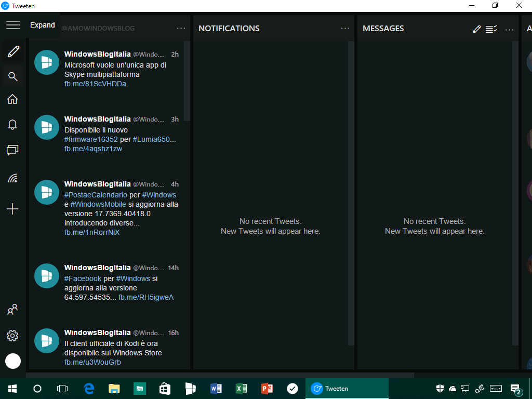
Task: Open Action Center notifications icon
Action: 515,389
